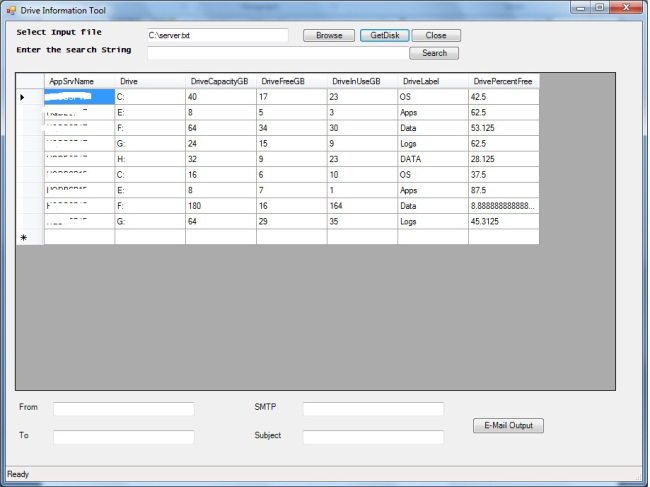650x487 pixels.
Task: Select the first row via its arrow selector
Action: click(30, 97)
